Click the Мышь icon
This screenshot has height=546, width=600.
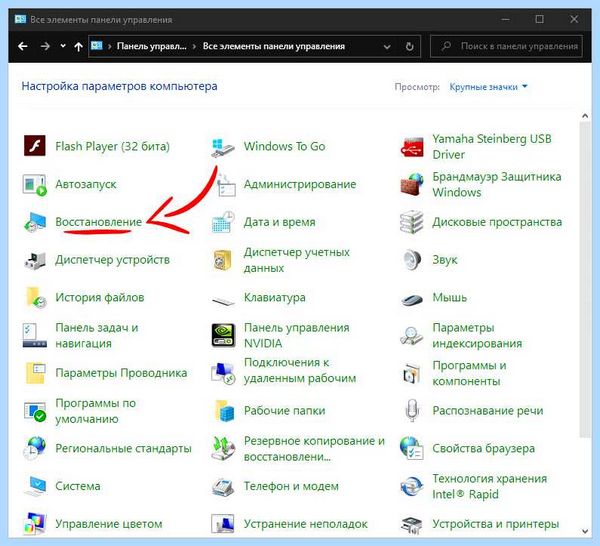click(x=412, y=299)
